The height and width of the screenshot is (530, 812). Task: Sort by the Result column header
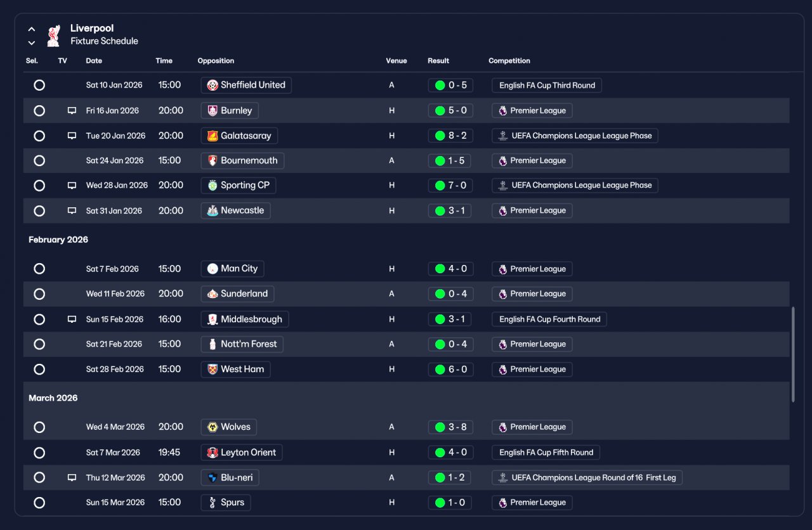point(438,61)
